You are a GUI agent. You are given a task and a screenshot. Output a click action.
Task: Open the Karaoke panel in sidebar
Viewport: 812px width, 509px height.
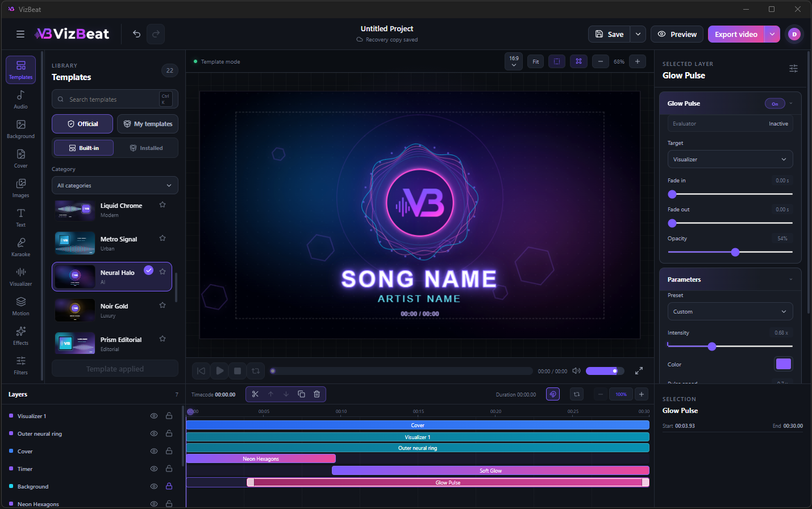[20, 247]
